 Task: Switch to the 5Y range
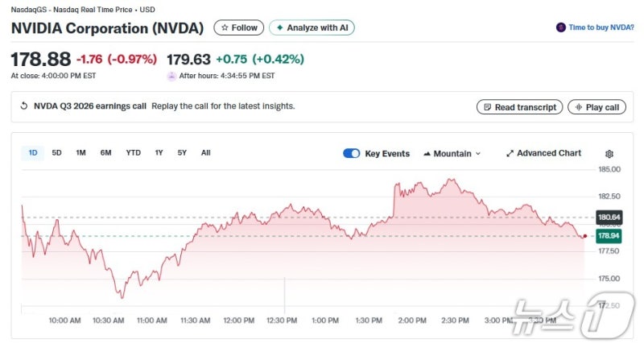click(182, 152)
